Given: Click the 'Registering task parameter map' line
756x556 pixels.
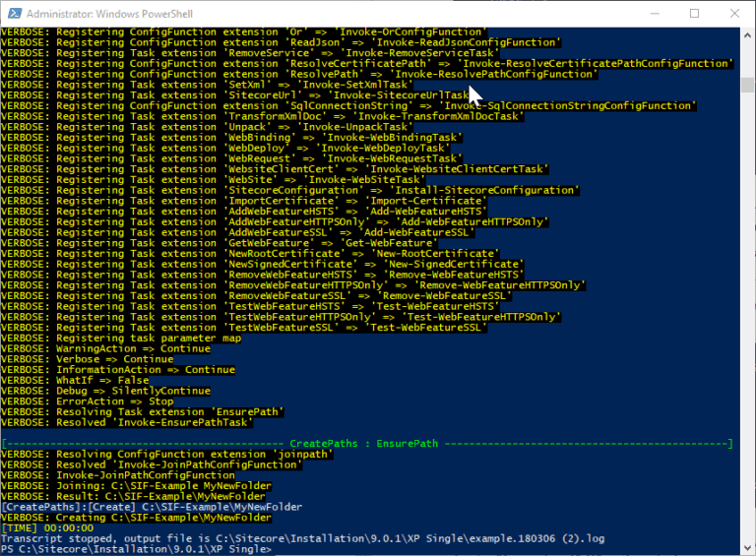Looking at the screenshot, I should coord(120,338).
